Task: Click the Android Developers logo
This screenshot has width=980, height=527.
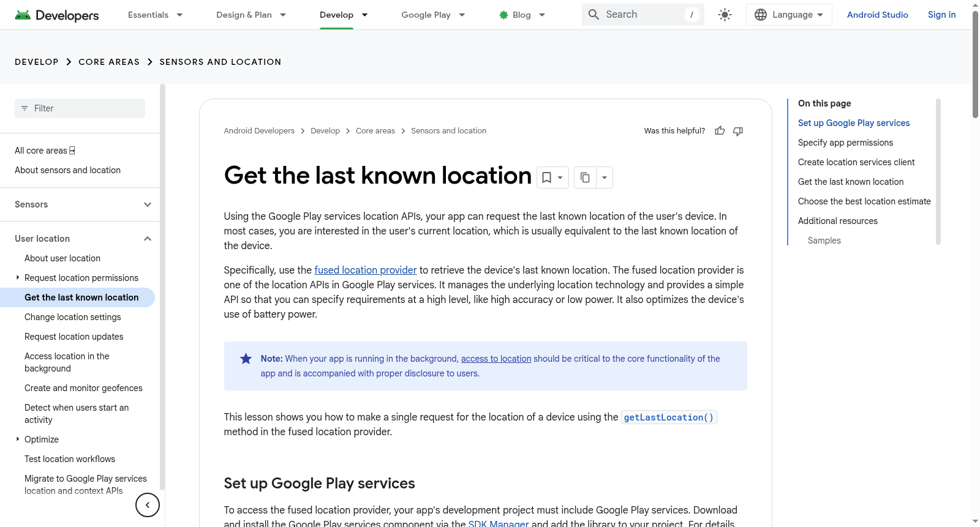Action: (x=57, y=15)
